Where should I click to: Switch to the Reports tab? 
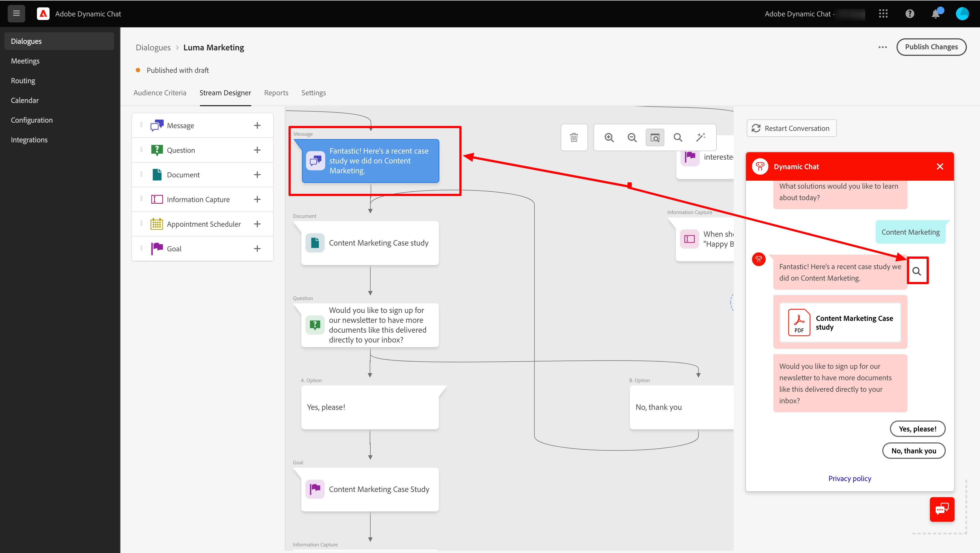[276, 93]
